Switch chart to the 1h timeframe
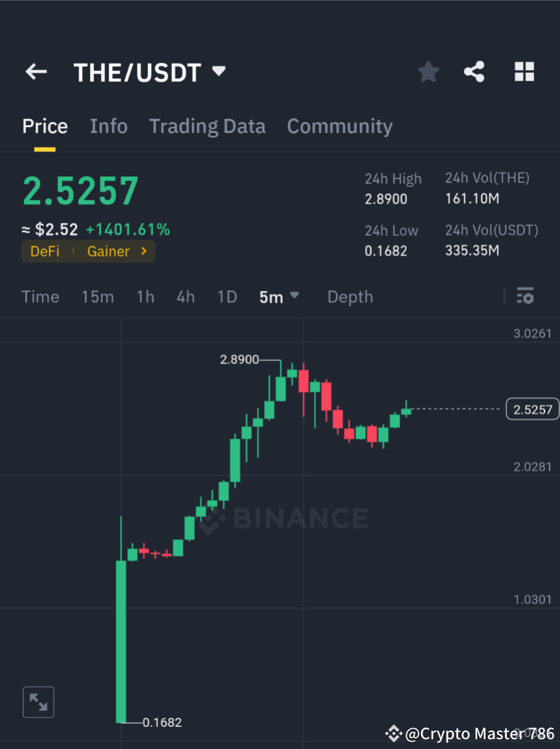The image size is (560, 749). [145, 297]
